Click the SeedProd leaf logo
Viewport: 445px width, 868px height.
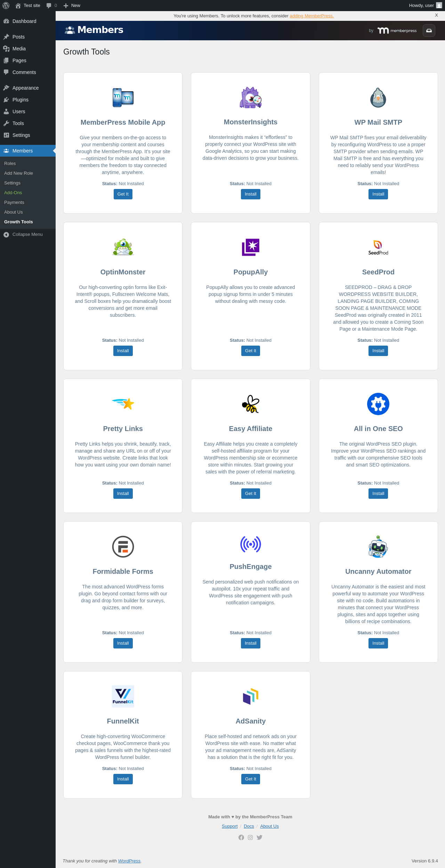click(378, 247)
